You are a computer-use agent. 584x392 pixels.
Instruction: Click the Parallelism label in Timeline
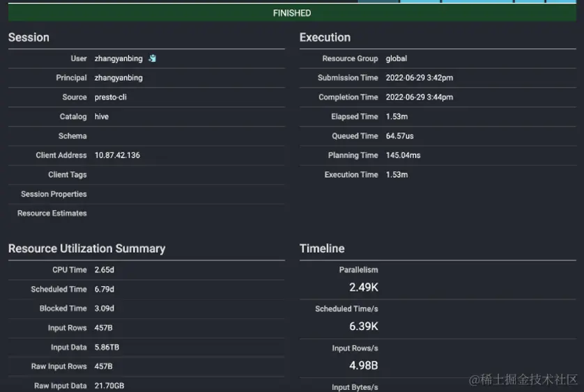click(359, 270)
